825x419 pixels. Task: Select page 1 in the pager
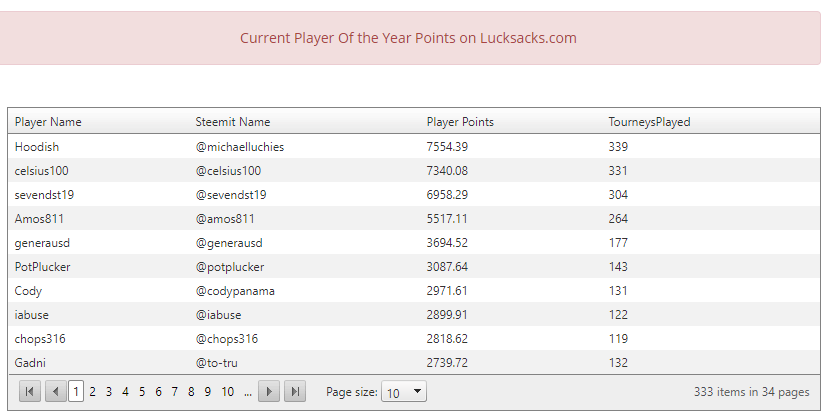tap(76, 392)
